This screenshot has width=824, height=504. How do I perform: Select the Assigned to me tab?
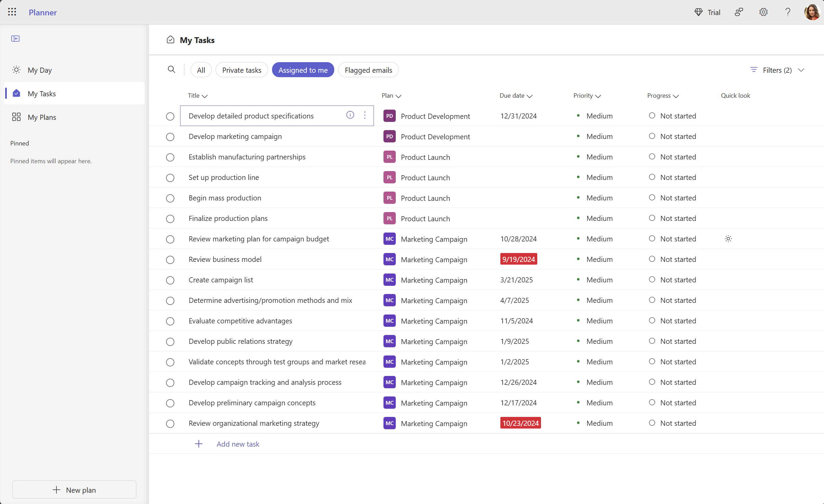coord(303,70)
